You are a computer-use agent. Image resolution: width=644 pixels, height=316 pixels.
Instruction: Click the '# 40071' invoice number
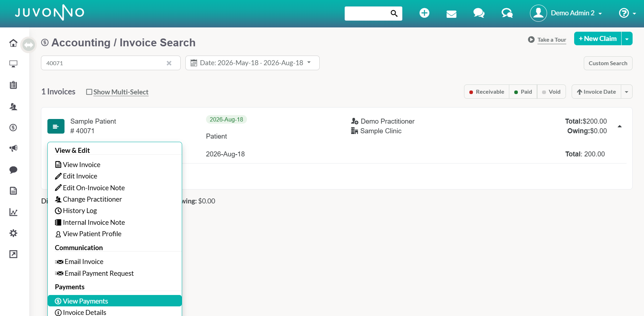82,131
